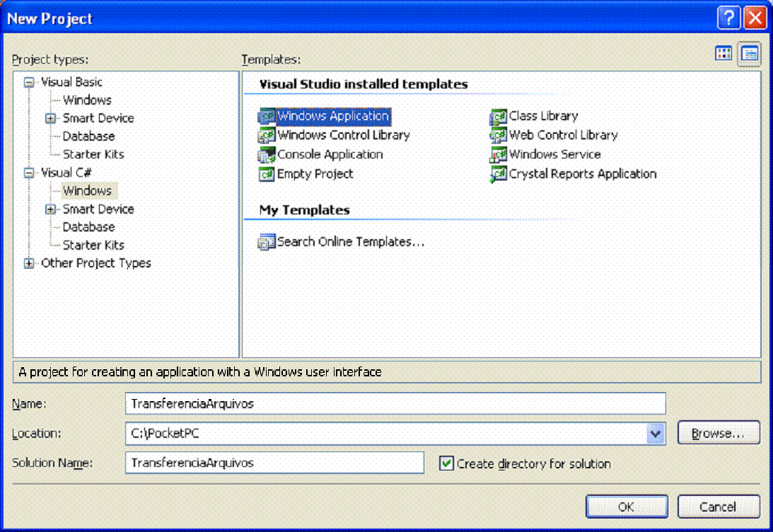Click into the Solution Name field
Viewport: 773px width, 532px height.
point(274,463)
